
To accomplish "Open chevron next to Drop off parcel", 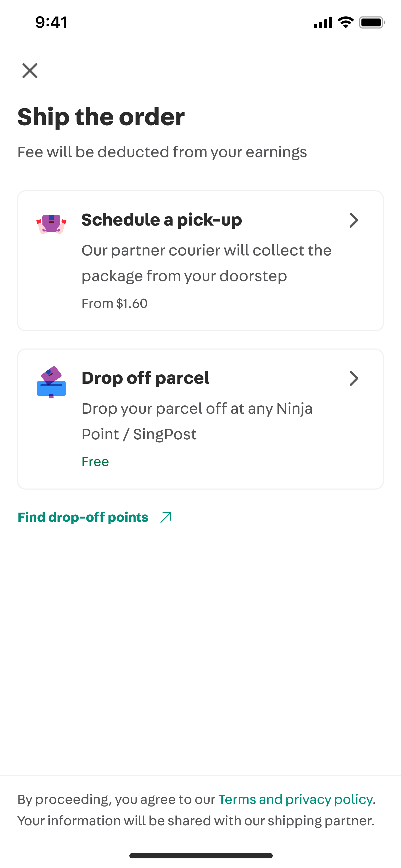I will click(x=353, y=378).
